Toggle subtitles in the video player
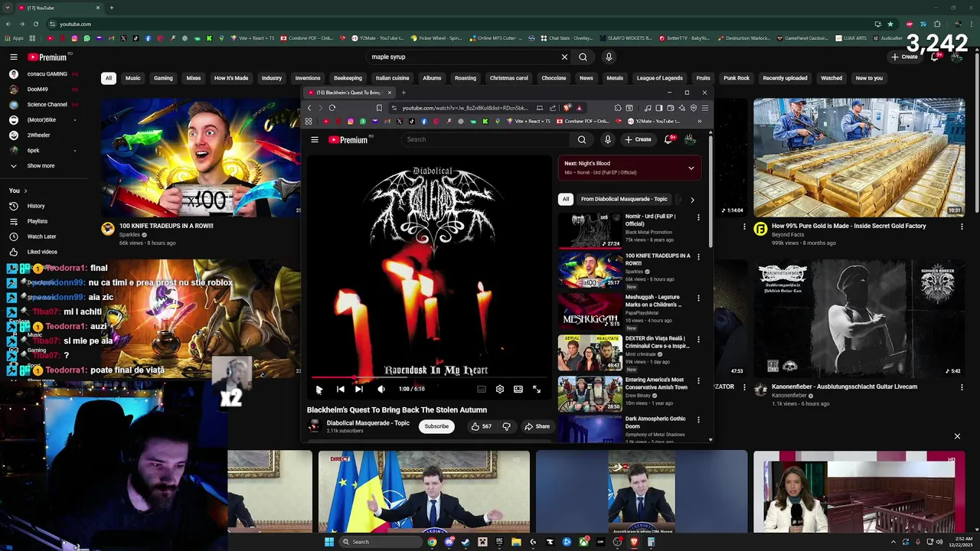The height and width of the screenshot is (551, 980). (482, 389)
